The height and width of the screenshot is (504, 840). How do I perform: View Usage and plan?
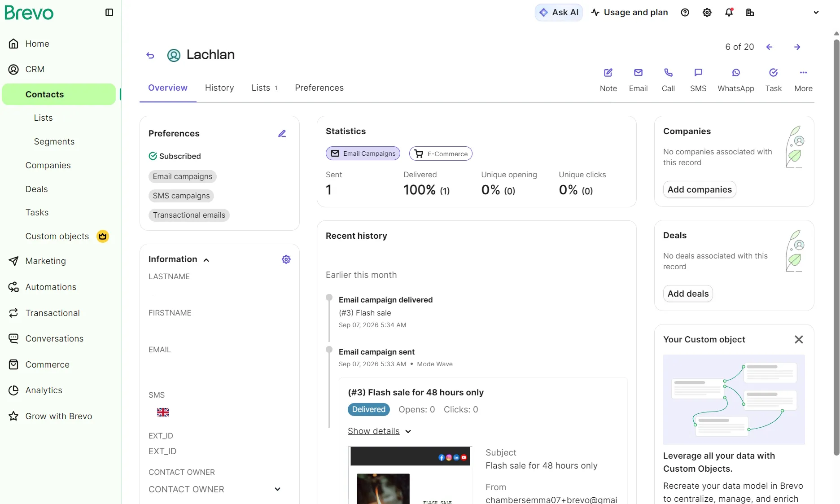pyautogui.click(x=630, y=13)
